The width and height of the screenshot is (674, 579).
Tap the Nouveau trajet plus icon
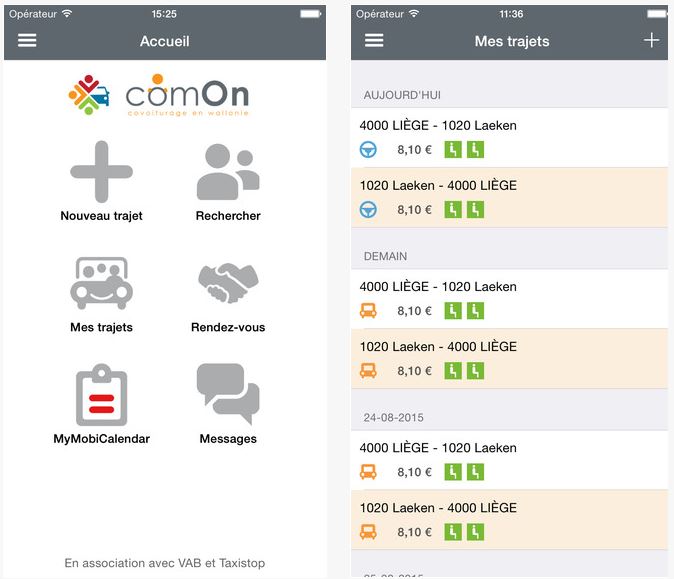[101, 172]
